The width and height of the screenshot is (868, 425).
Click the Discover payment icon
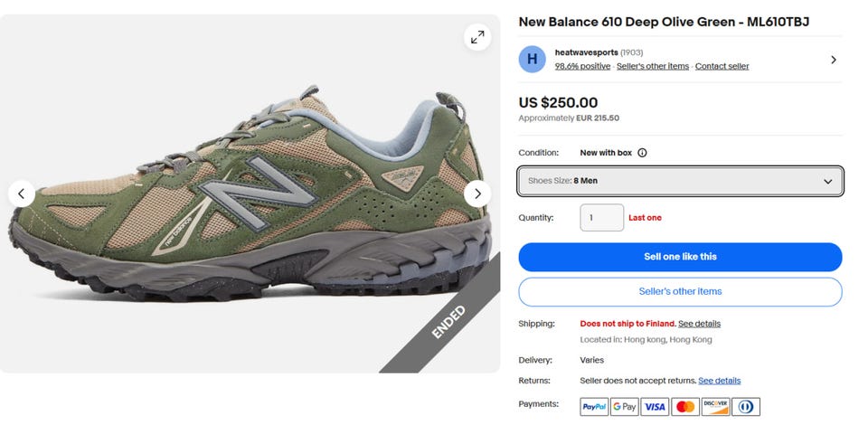click(x=715, y=407)
